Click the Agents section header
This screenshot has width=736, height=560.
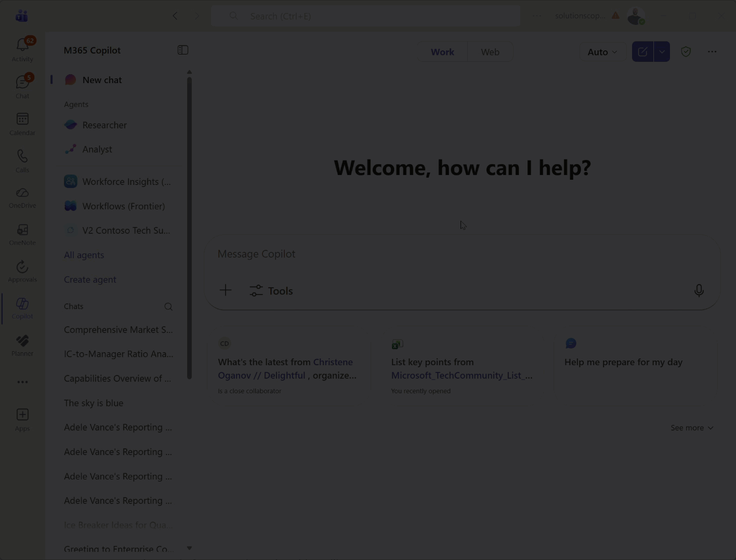(x=76, y=104)
